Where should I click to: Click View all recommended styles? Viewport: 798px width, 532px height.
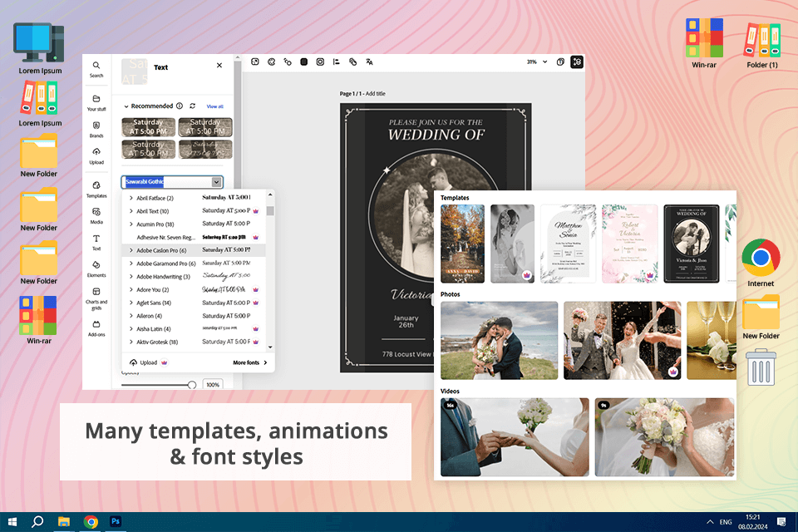[214, 106]
